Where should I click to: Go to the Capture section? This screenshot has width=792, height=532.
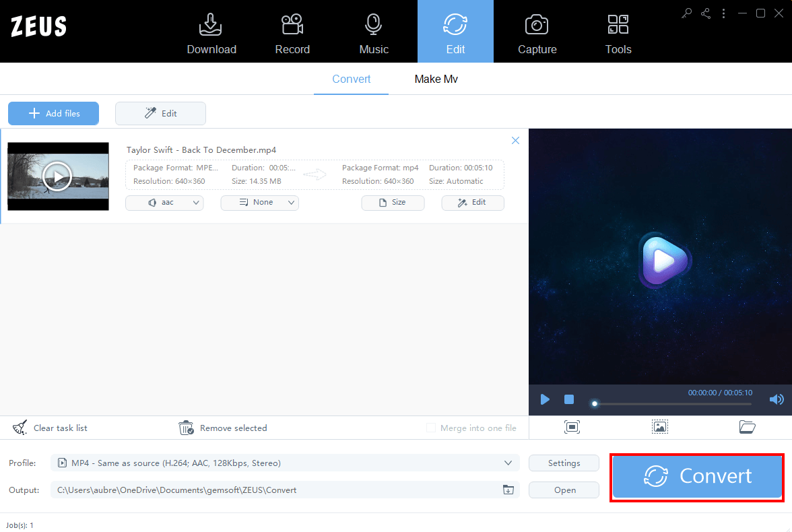click(x=537, y=34)
